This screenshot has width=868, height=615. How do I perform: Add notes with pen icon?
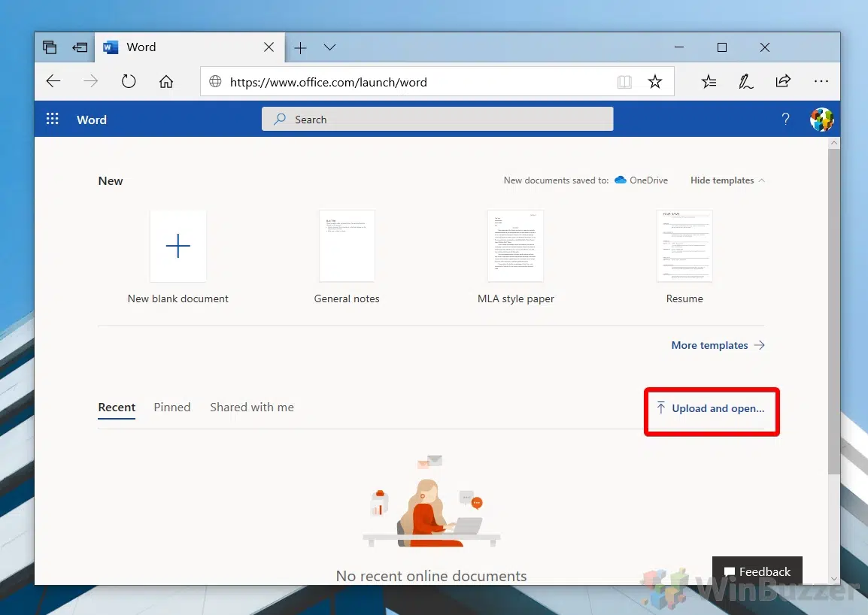tap(745, 82)
